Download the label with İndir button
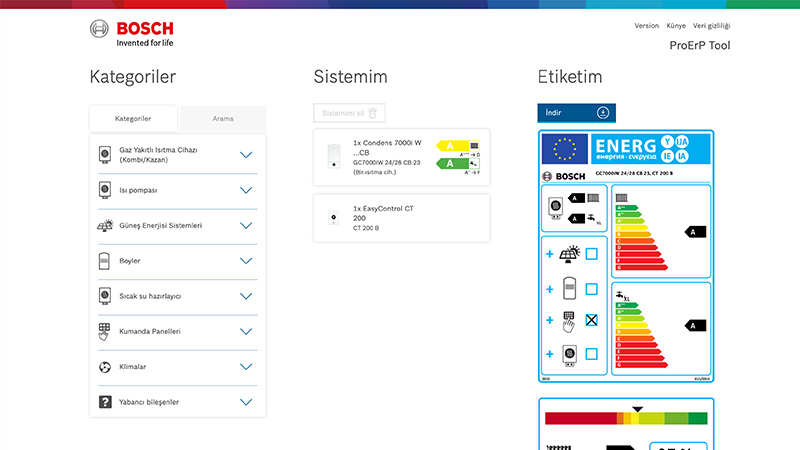The height and width of the screenshot is (450, 800). coord(577,113)
